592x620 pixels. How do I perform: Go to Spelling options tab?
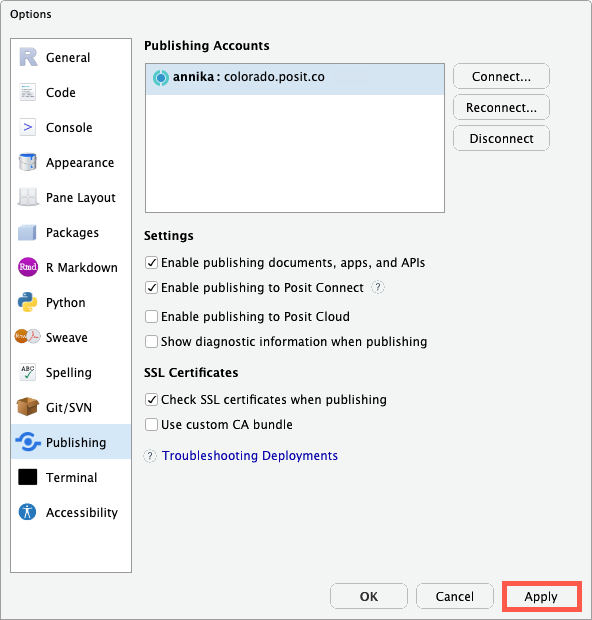[x=71, y=372]
